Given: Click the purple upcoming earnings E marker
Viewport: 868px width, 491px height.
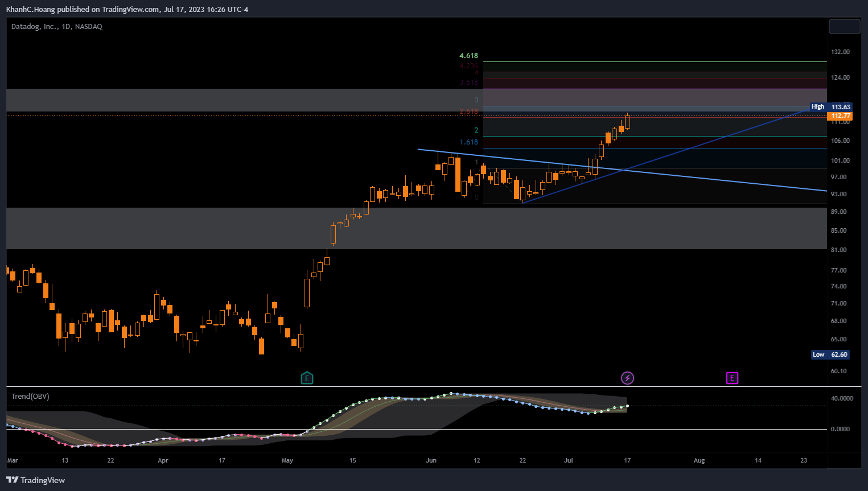Looking at the screenshot, I should coord(732,378).
